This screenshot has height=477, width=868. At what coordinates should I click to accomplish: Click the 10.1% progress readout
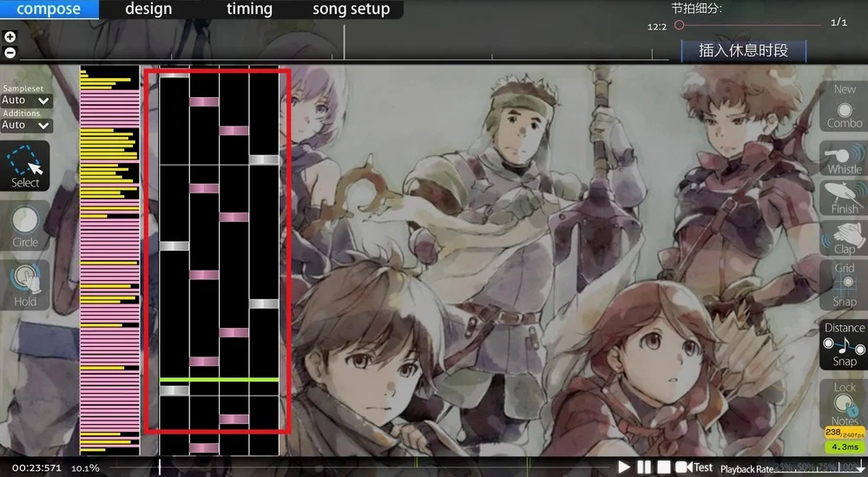coord(85,468)
